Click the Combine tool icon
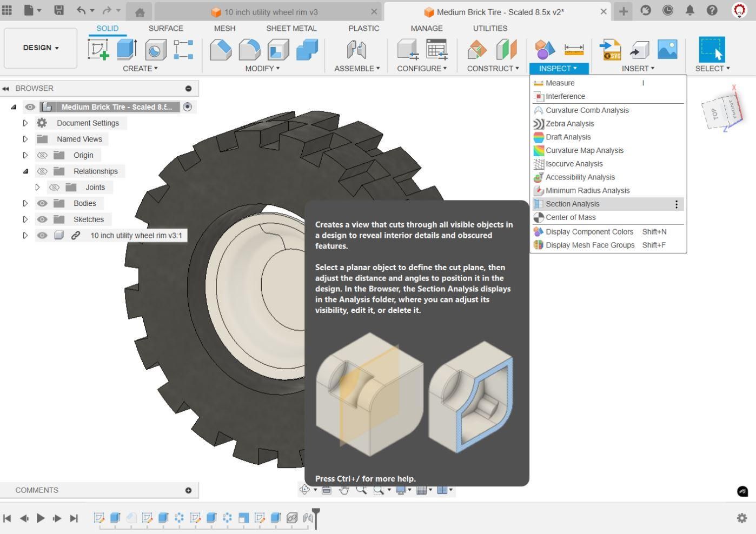Image resolution: width=756 pixels, height=534 pixels. [x=307, y=50]
